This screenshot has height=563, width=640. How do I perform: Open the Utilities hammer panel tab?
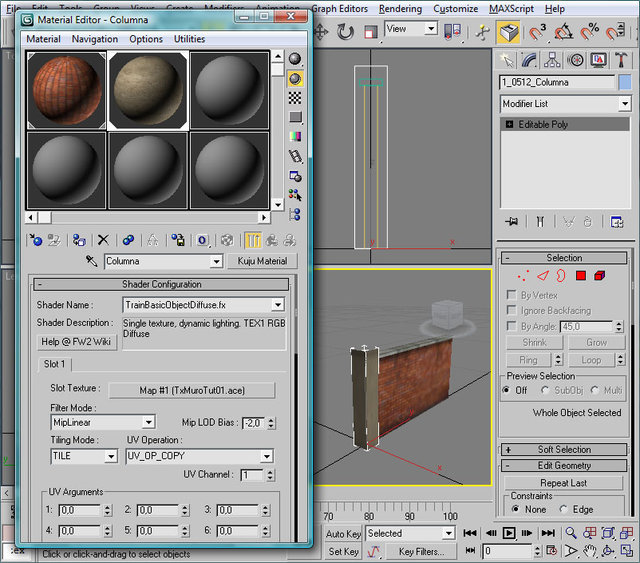tap(621, 60)
